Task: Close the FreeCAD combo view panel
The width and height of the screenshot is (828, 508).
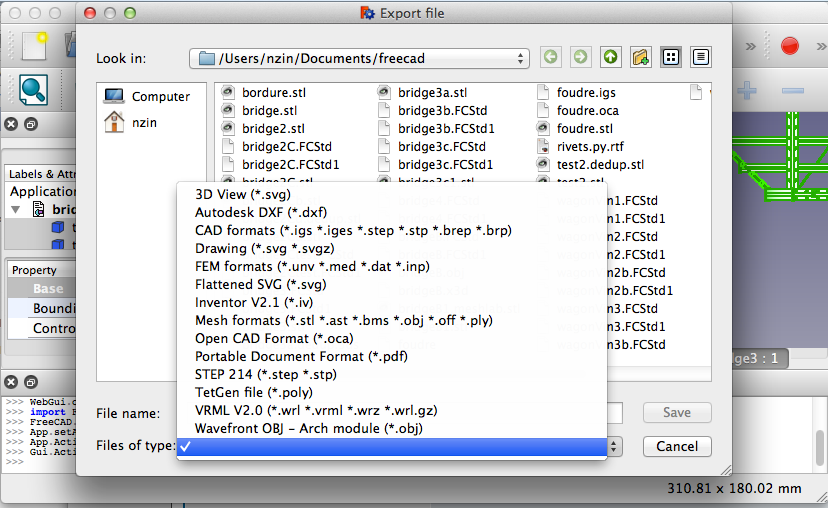Action: click(x=11, y=124)
